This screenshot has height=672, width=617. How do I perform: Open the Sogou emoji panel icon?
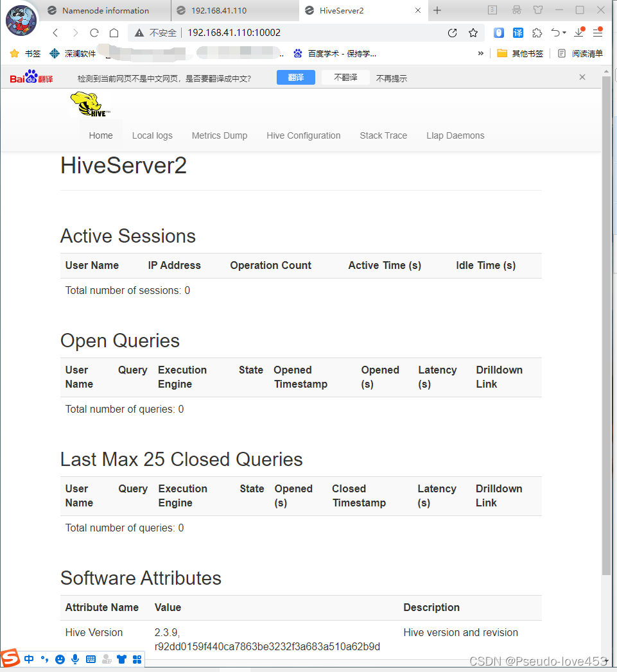tap(60, 659)
